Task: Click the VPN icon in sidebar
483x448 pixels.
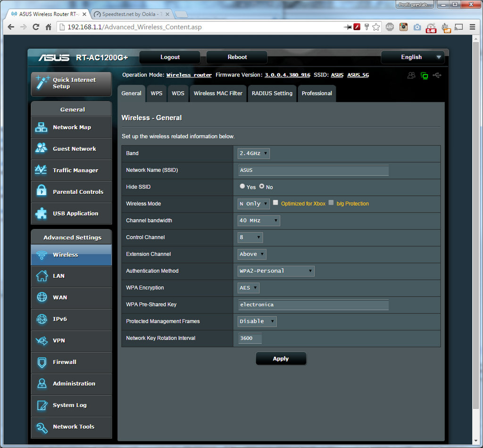Action: coord(42,340)
